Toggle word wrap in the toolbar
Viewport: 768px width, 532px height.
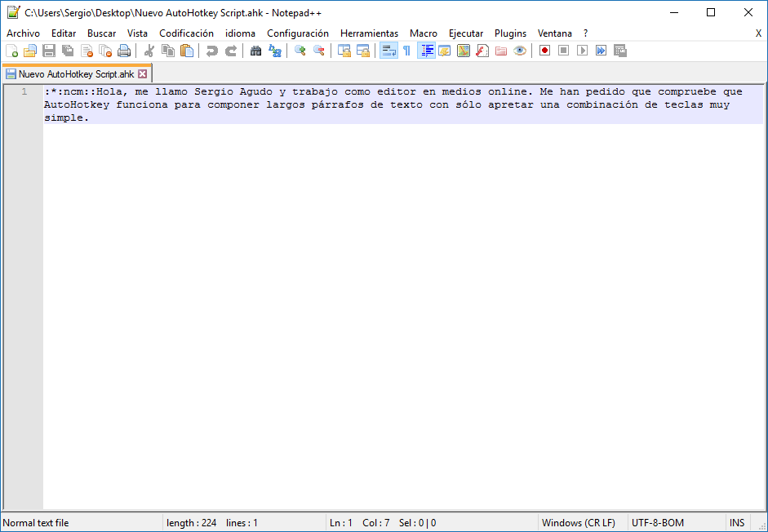[x=388, y=51]
